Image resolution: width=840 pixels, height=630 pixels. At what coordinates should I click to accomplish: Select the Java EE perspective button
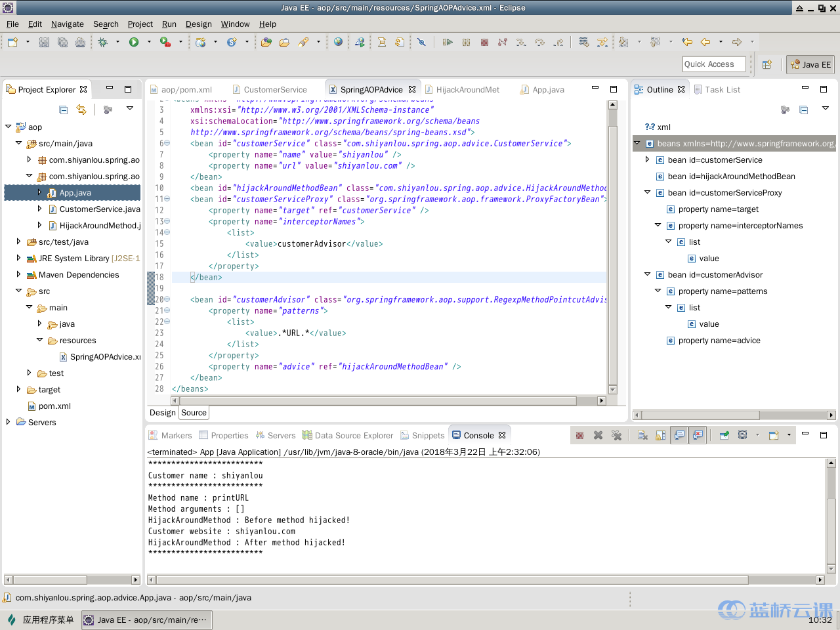(x=810, y=64)
